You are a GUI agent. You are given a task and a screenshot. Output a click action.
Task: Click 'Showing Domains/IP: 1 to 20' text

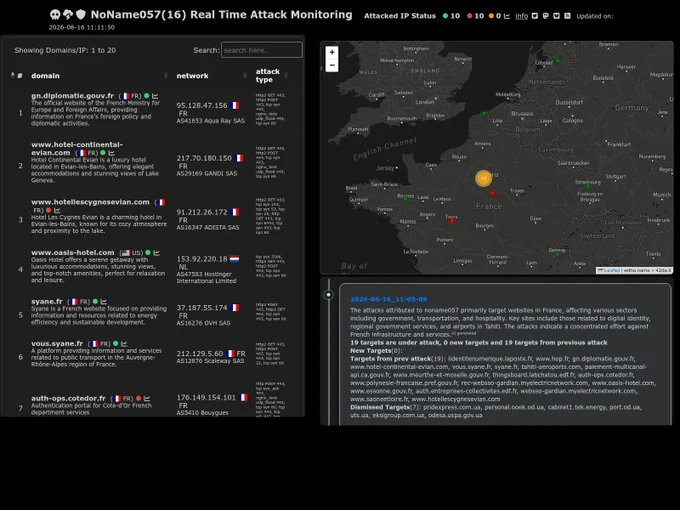(x=65, y=50)
